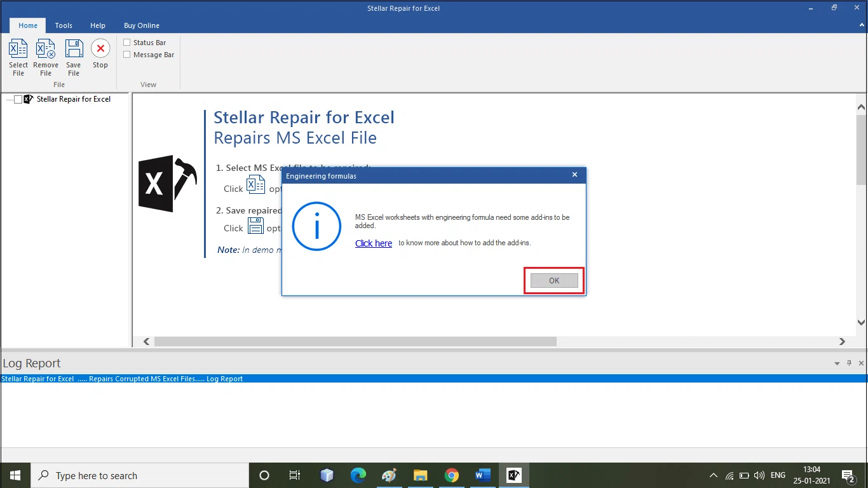
Task: Open Microsoft Word from taskbar
Action: 482,475
